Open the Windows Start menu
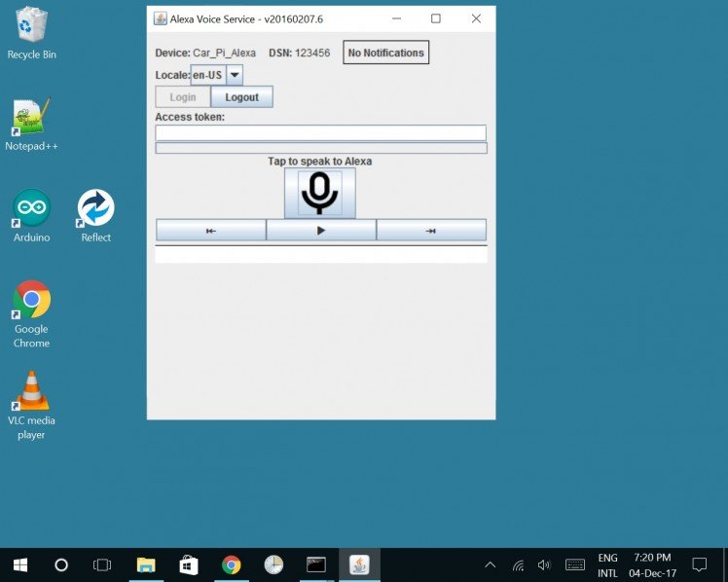Image resolution: width=728 pixels, height=582 pixels. [x=19, y=564]
